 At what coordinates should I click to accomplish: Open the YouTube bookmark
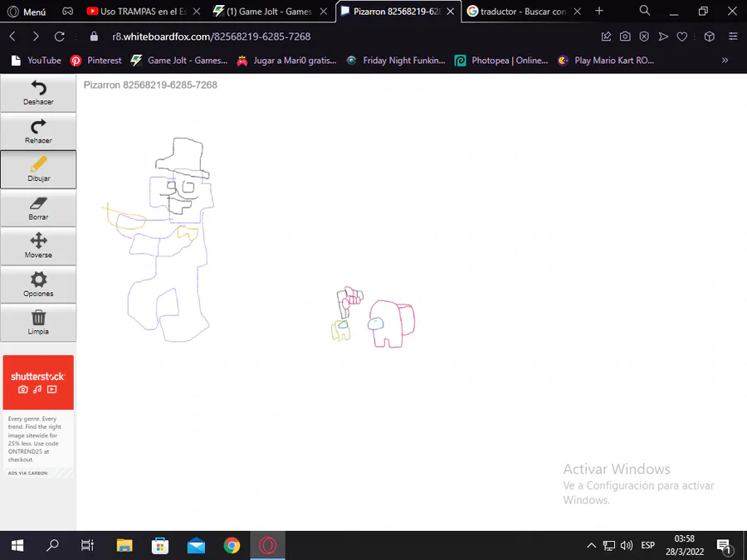point(37,61)
